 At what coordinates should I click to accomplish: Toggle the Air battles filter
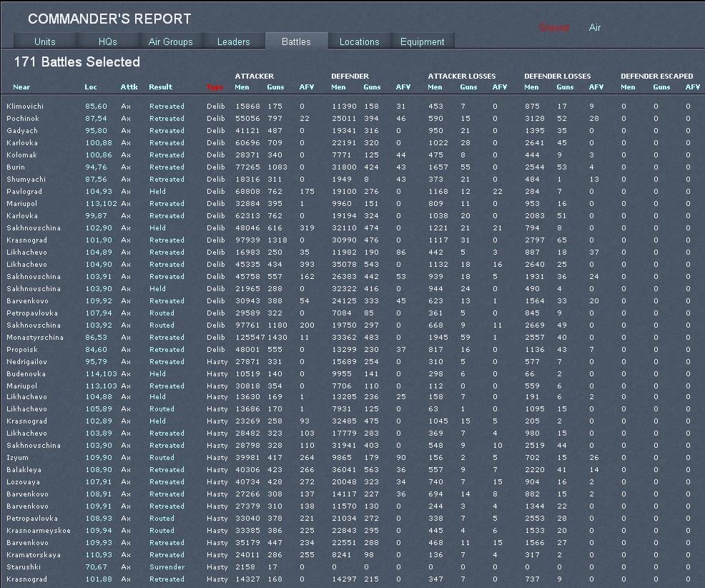pos(594,28)
